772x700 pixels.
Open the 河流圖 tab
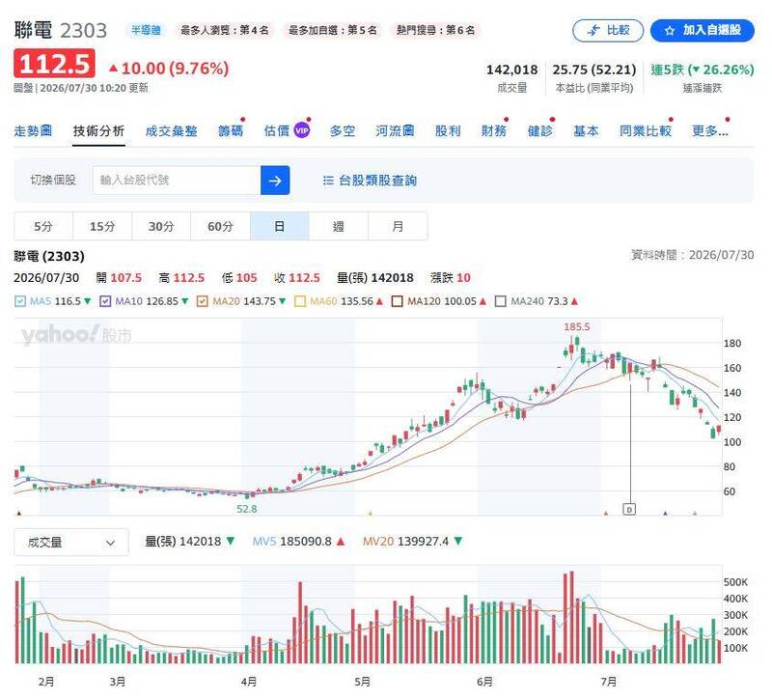[x=395, y=131]
